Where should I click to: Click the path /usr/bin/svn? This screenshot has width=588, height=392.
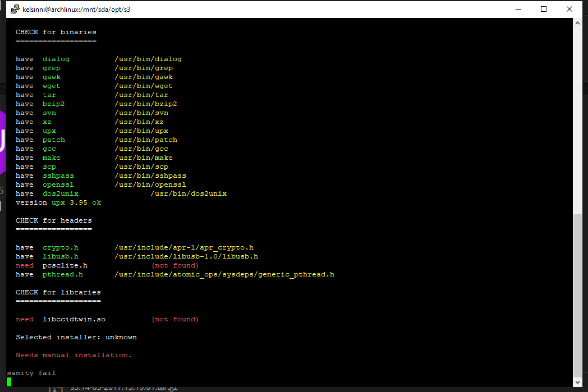click(x=141, y=113)
